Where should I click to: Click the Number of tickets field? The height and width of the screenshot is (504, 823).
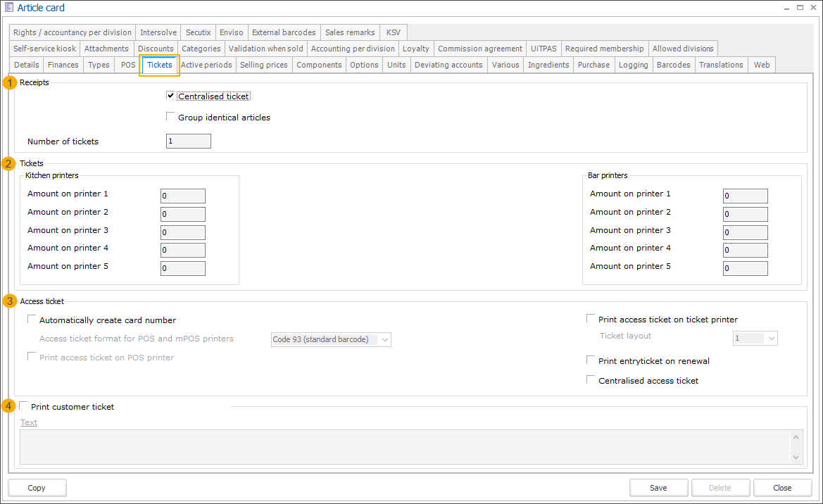(x=188, y=141)
